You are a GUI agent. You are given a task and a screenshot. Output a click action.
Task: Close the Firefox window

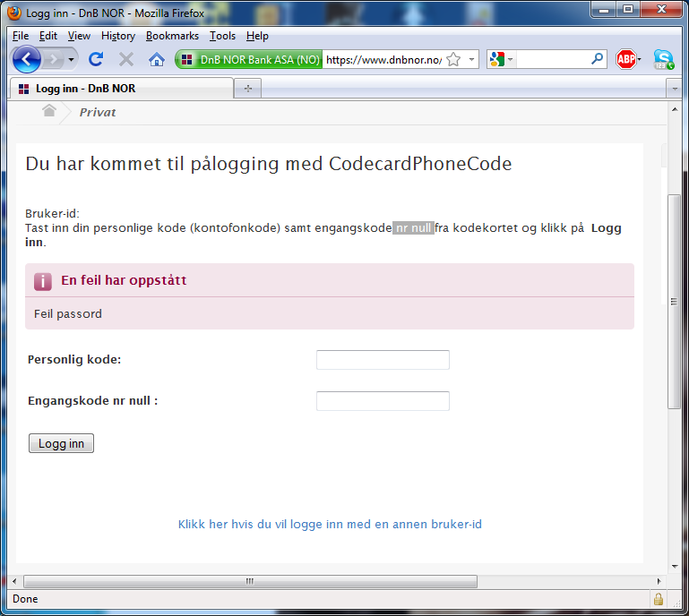coord(661,10)
